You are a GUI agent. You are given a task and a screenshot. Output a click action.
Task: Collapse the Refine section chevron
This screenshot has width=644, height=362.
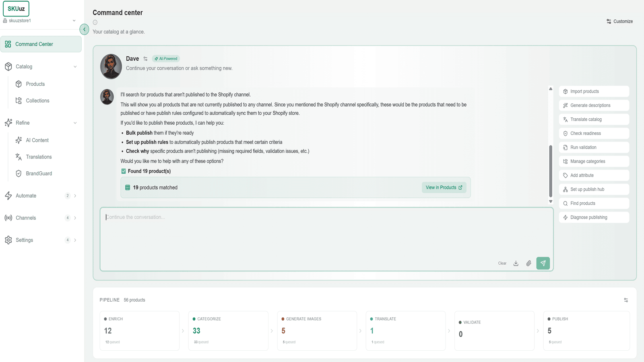(x=75, y=123)
